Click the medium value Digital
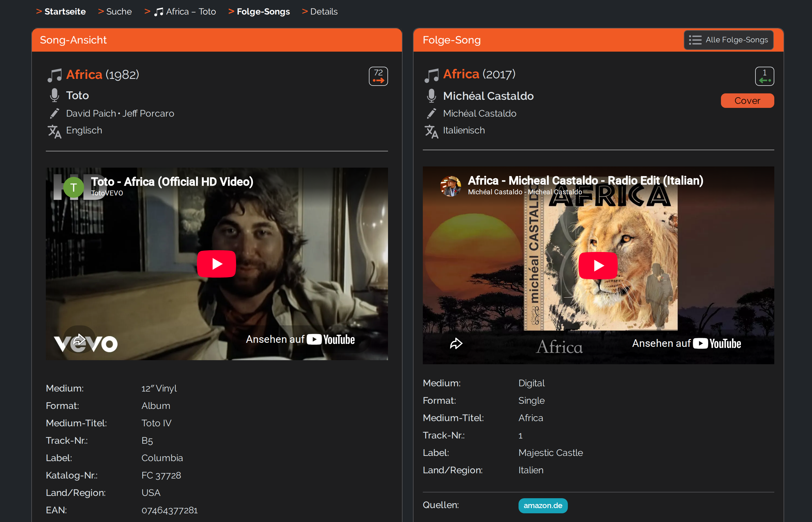The width and height of the screenshot is (812, 522). click(531, 383)
